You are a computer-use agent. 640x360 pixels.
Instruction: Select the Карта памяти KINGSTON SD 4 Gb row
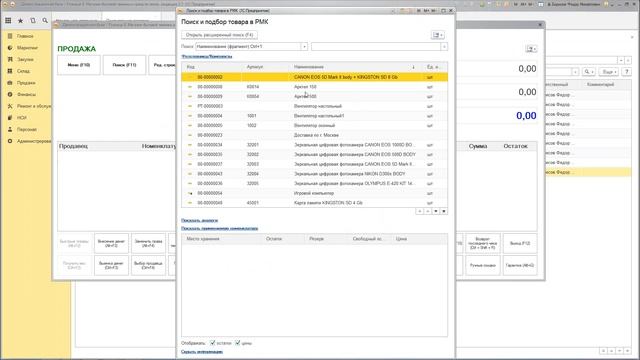pos(314,203)
